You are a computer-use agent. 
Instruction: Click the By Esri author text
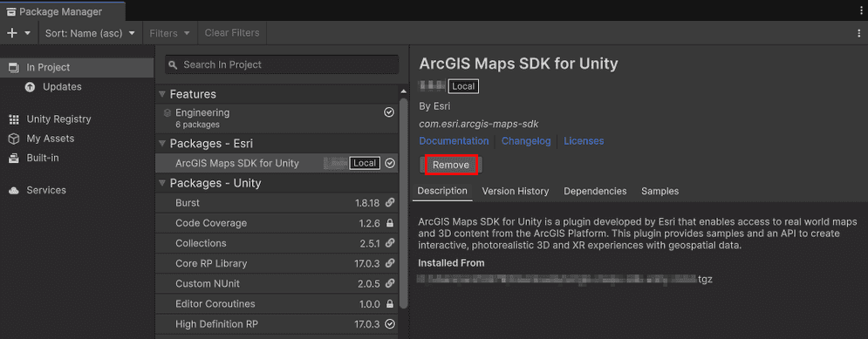click(434, 106)
